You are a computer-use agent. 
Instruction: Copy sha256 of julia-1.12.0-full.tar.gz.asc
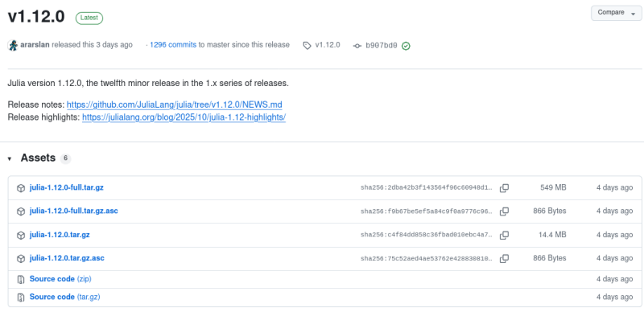pos(504,211)
